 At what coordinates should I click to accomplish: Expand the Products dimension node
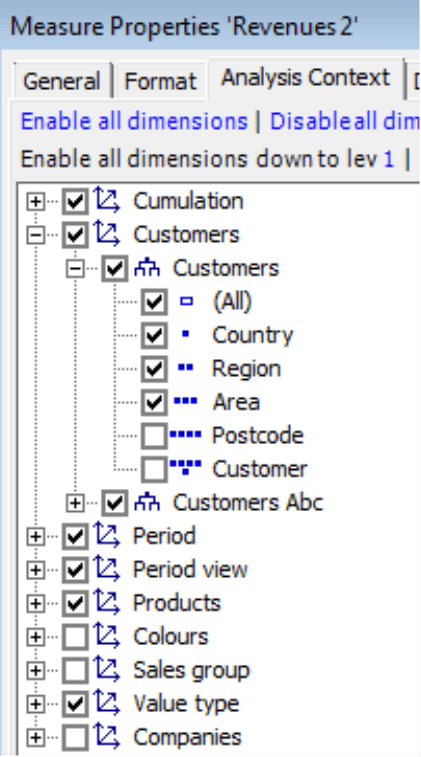(x=35, y=603)
